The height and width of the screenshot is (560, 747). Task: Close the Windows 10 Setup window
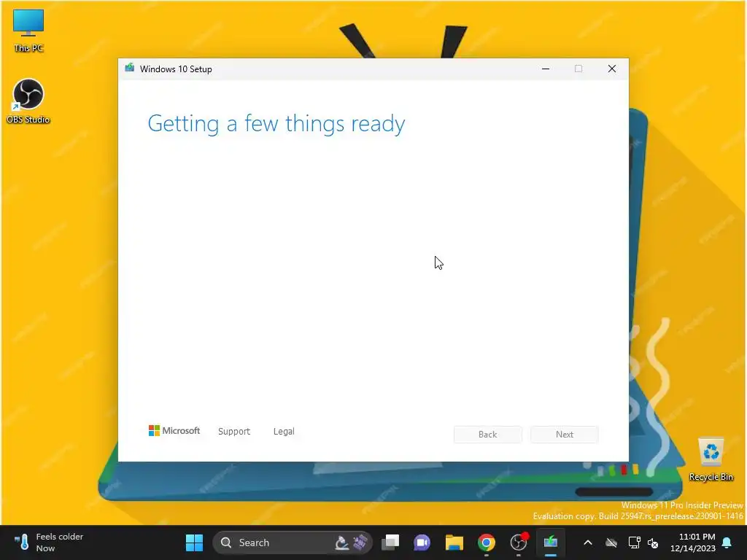612,69
